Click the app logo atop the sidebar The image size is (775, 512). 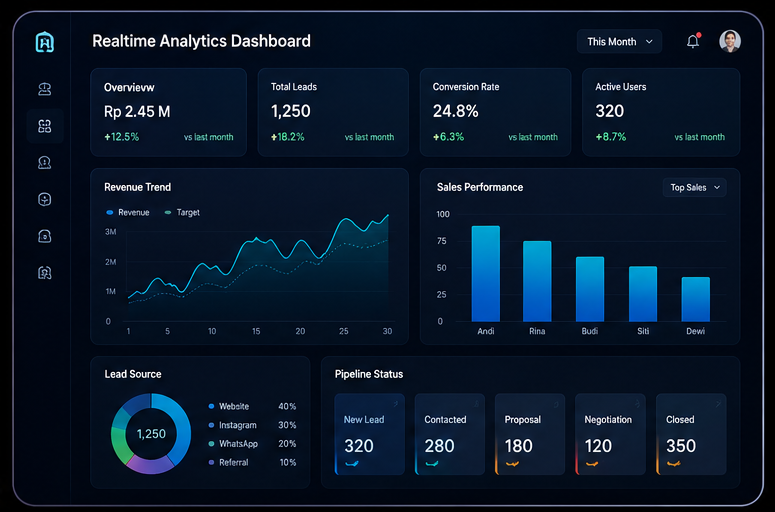[44, 42]
